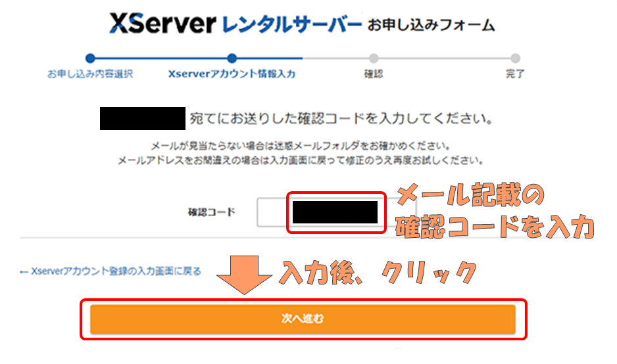Select the Xserverアカウント情報入力 step label
617x364 pixels.
232,74
